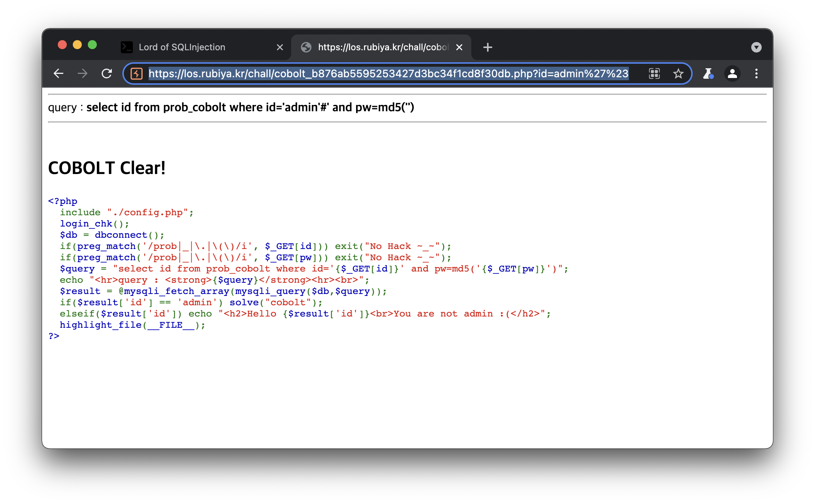Click the COBOLT Clear! heading
Screen dimensions: 815x504
pyautogui.click(x=107, y=168)
